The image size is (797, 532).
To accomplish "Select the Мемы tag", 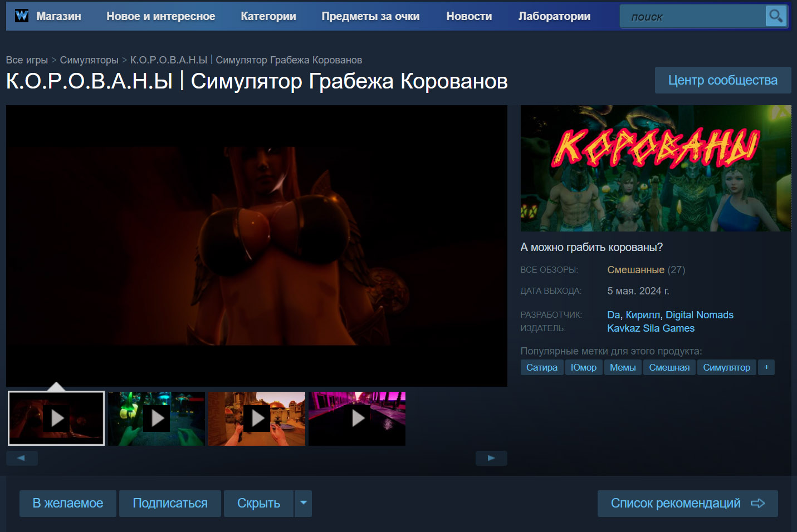I will click(623, 367).
